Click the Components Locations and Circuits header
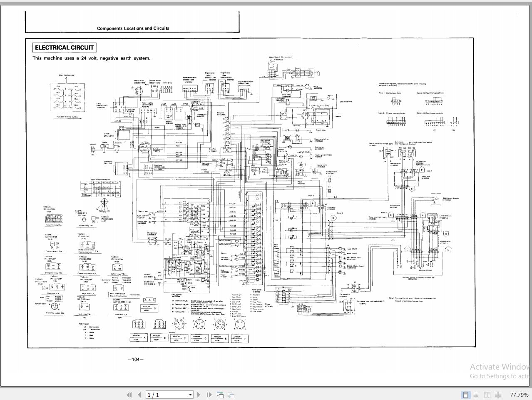This screenshot has width=532, height=400. [x=133, y=28]
